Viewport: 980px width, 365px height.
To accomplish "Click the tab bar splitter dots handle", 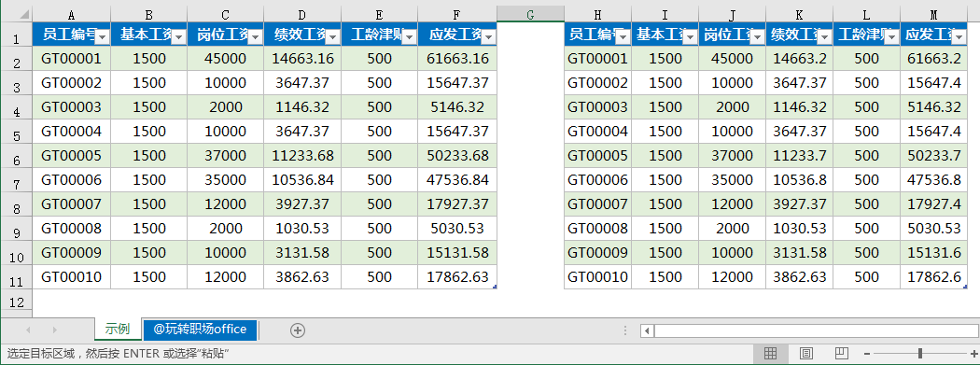I will pyautogui.click(x=626, y=330).
